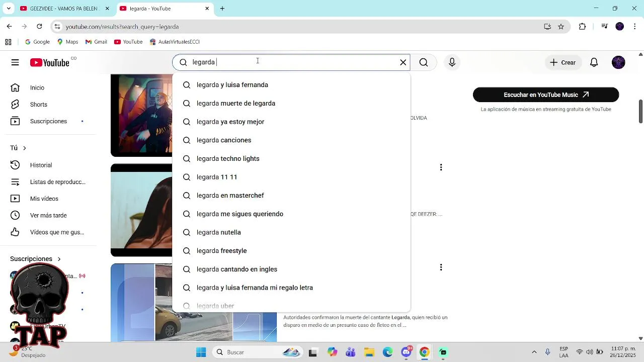Close the legarda - YouTube tab
This screenshot has width=644, height=362.
[207, 9]
